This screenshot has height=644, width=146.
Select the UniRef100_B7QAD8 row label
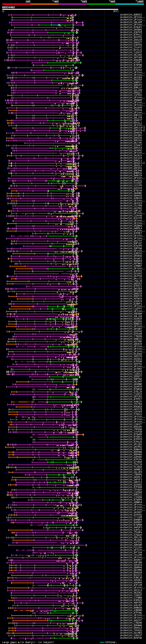click(131, 434)
